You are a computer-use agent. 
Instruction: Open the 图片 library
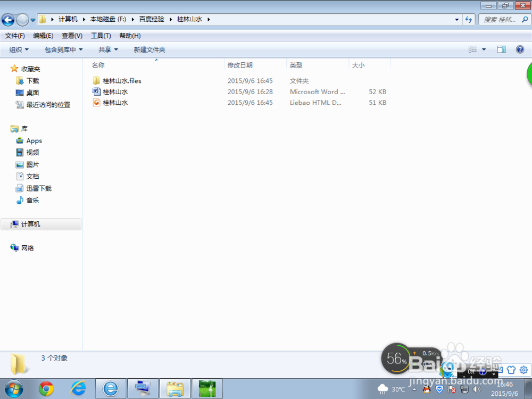[33, 164]
